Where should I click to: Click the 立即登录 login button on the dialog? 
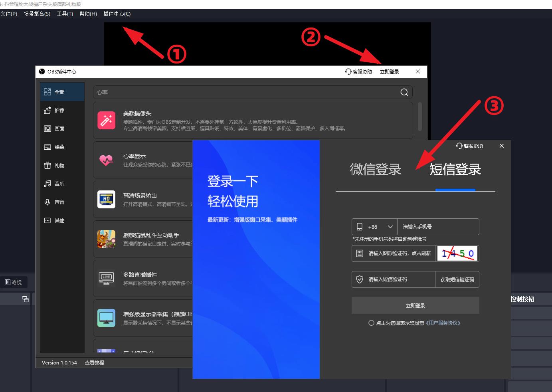(415, 305)
